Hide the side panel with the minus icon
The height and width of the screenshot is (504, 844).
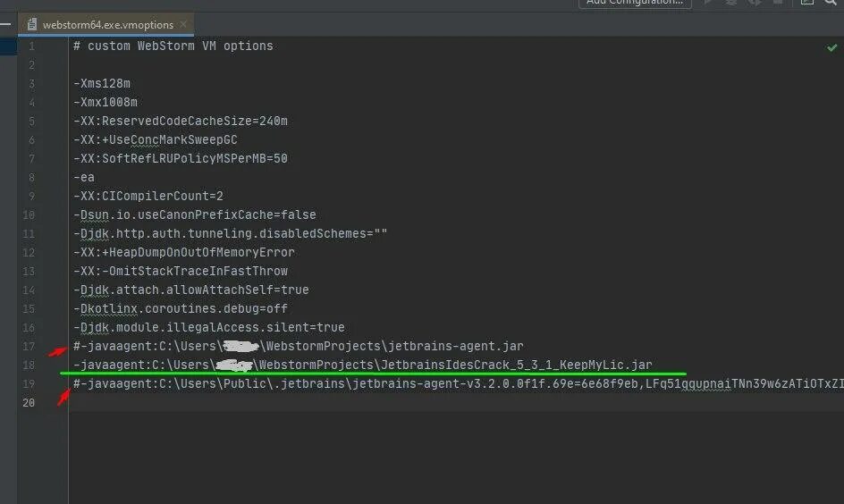[x=5, y=23]
